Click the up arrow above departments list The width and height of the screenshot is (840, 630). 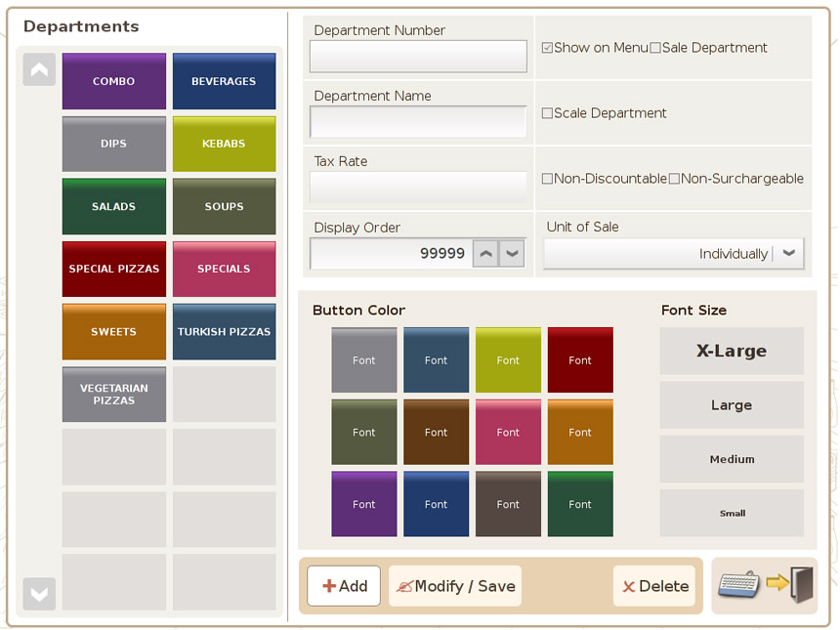point(39,69)
